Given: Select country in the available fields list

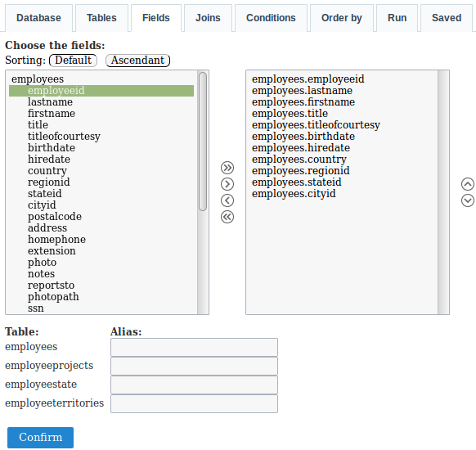Looking at the screenshot, I should click(x=101, y=171).
